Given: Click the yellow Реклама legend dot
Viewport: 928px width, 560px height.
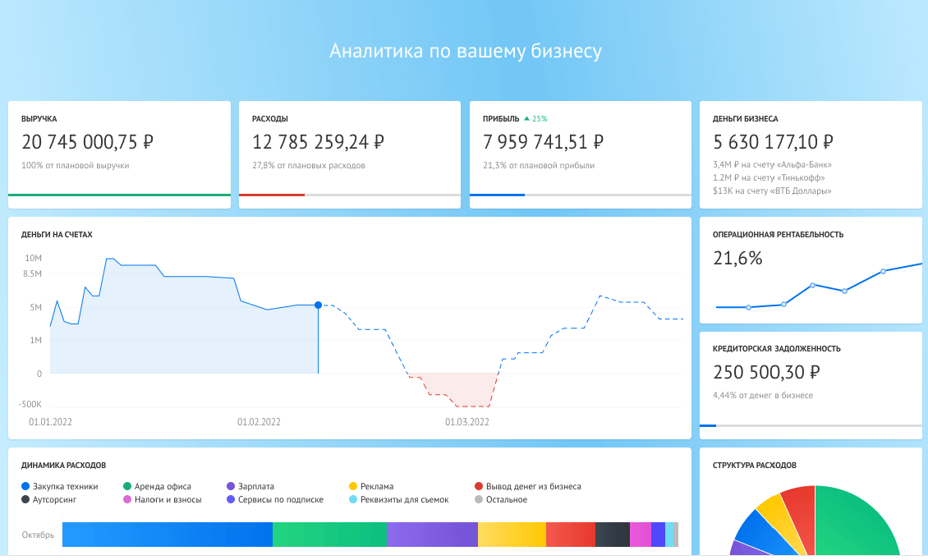Looking at the screenshot, I should (x=353, y=486).
